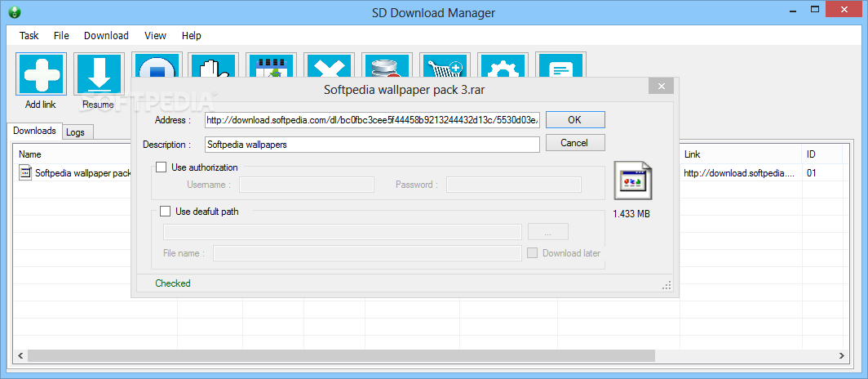
Task: Click the database stack toolbar icon
Action: coord(387,66)
